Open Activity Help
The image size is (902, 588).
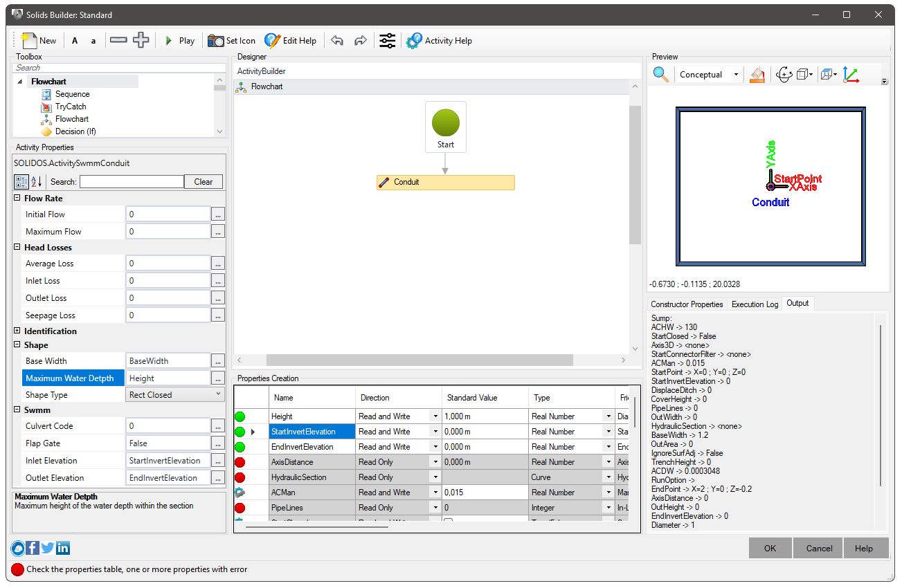[x=439, y=41]
